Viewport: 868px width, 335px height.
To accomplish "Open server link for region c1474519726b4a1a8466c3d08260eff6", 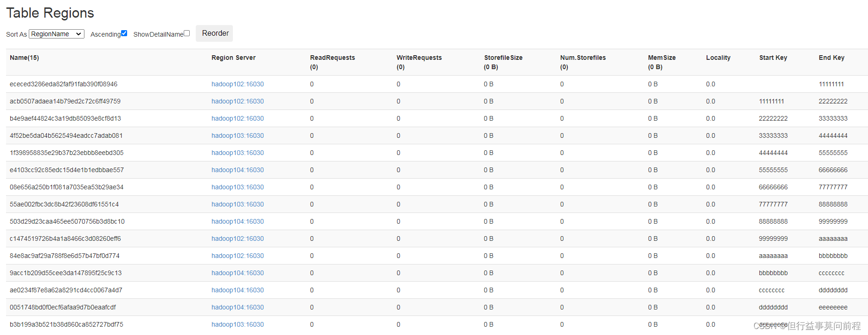I will 238,238.
